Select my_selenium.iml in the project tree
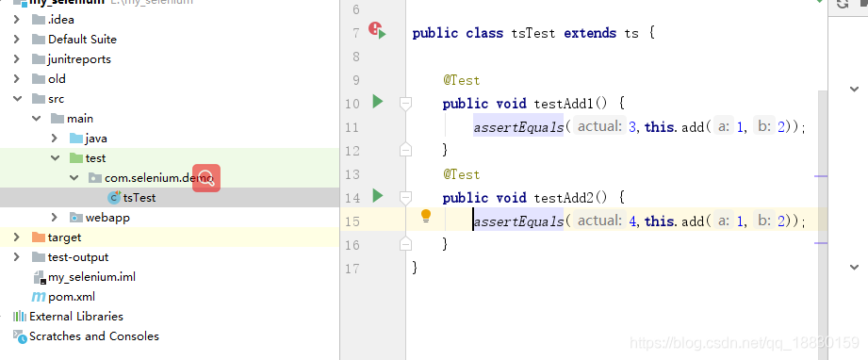Screen dimensions: 868x360 point(92,277)
